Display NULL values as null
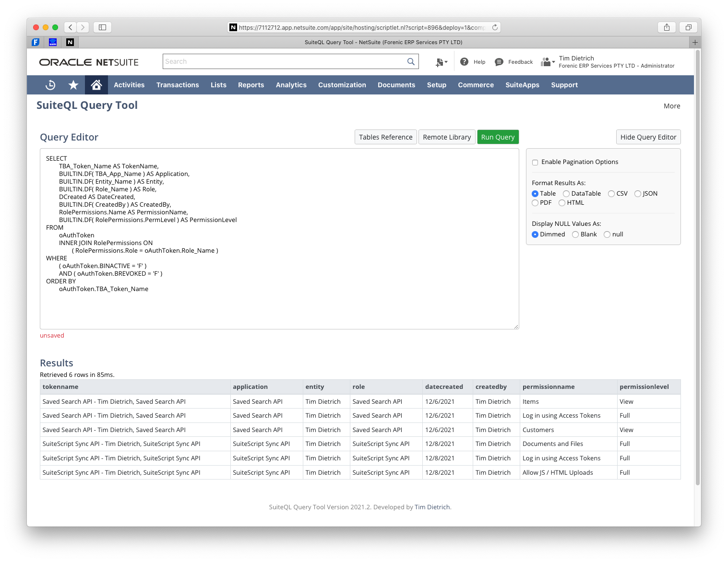 [607, 234]
